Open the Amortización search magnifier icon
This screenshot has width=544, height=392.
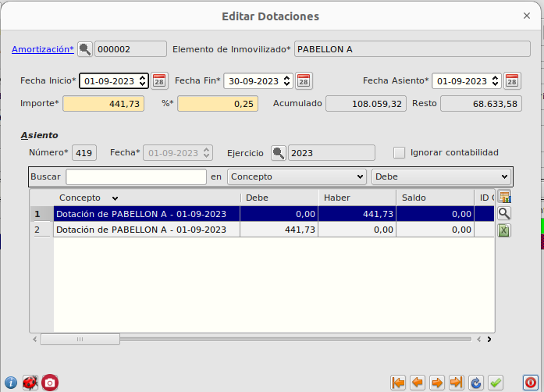[84, 49]
